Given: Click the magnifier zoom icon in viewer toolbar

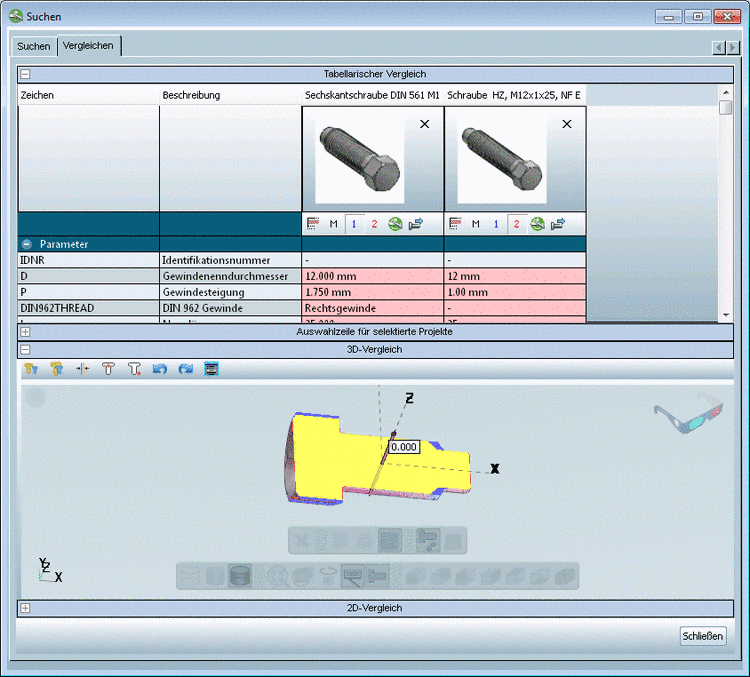Looking at the screenshot, I should (277, 576).
